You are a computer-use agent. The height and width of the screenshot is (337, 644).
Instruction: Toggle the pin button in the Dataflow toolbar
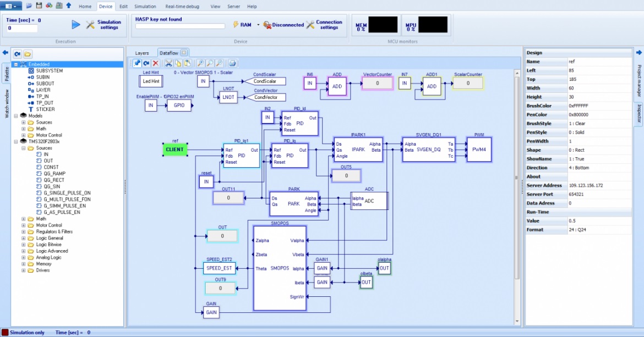[x=137, y=63]
